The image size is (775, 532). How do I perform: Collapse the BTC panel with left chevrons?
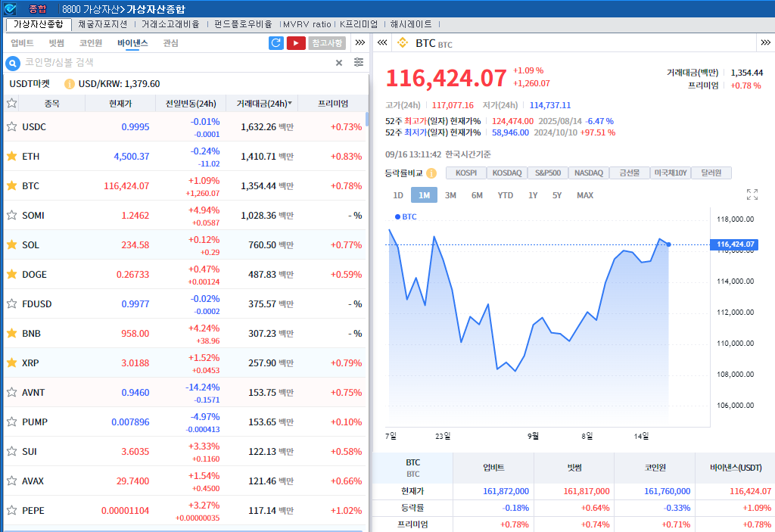381,43
